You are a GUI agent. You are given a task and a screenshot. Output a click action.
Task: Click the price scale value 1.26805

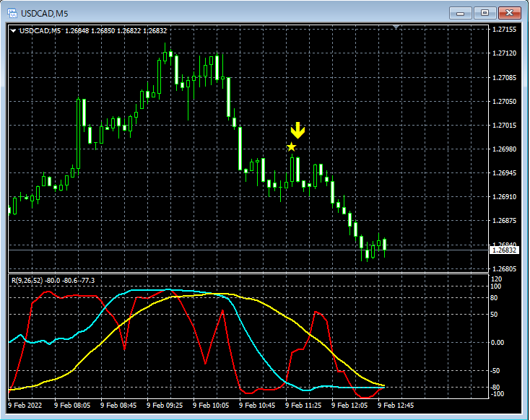click(x=504, y=269)
